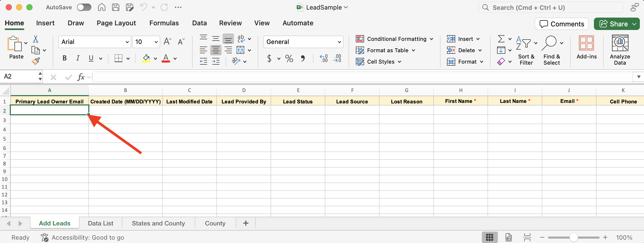Screen dimensions: 644x243
Task: Switch to Page Layout view in status bar
Action: click(x=509, y=237)
